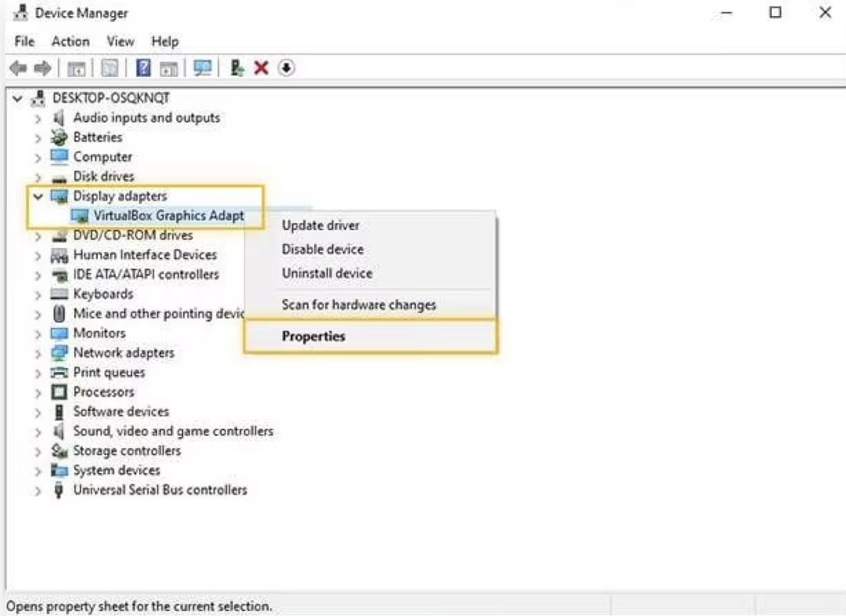Expand the Processors category
The image size is (846, 616).
click(38, 392)
